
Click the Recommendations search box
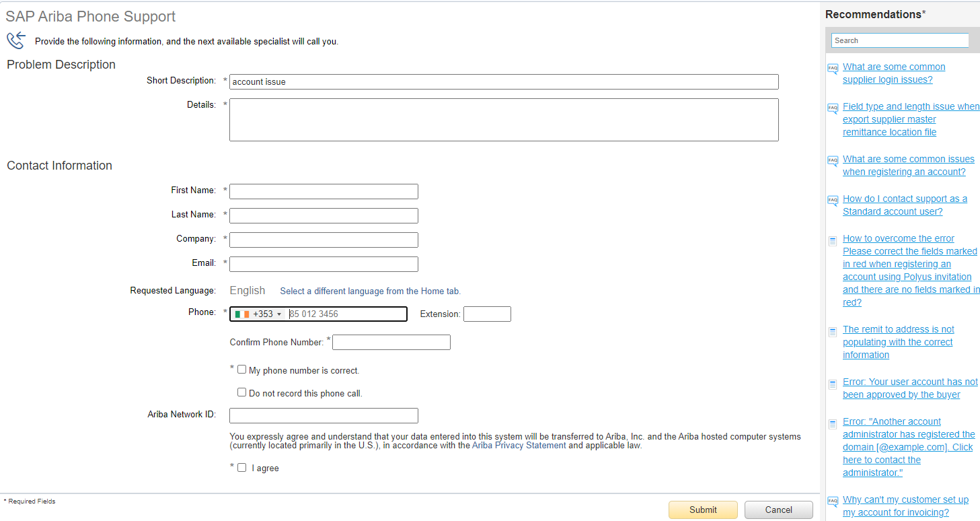(x=899, y=40)
